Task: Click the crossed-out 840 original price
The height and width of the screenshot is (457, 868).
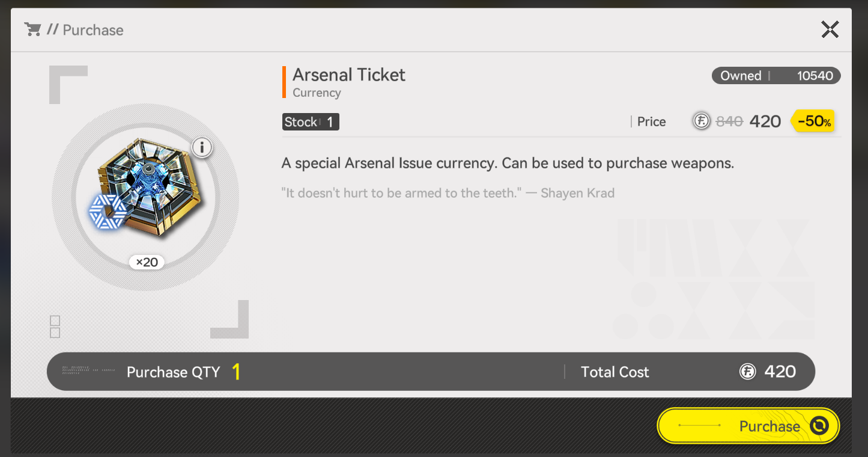Action: point(729,121)
